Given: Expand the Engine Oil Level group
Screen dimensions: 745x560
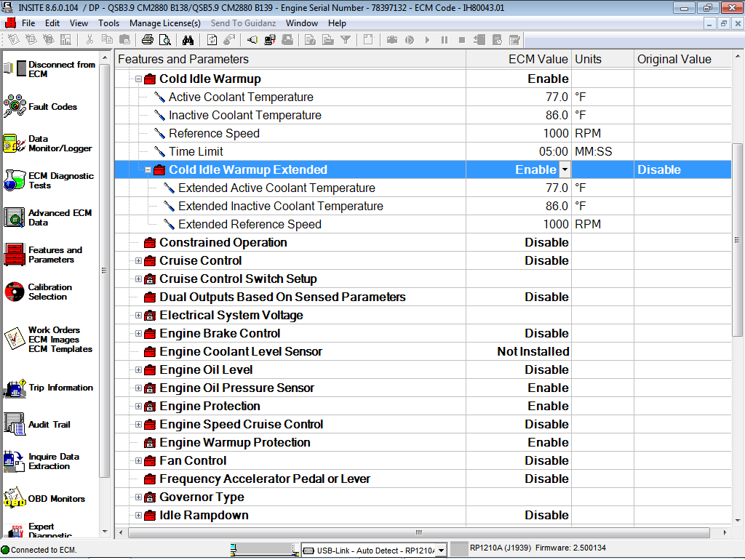Looking at the screenshot, I should point(138,370).
